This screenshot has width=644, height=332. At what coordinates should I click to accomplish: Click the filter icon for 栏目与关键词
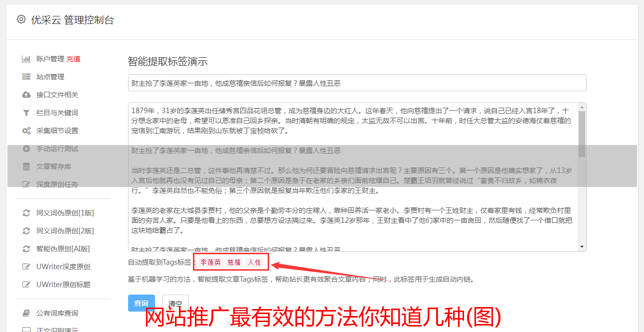coord(26,113)
